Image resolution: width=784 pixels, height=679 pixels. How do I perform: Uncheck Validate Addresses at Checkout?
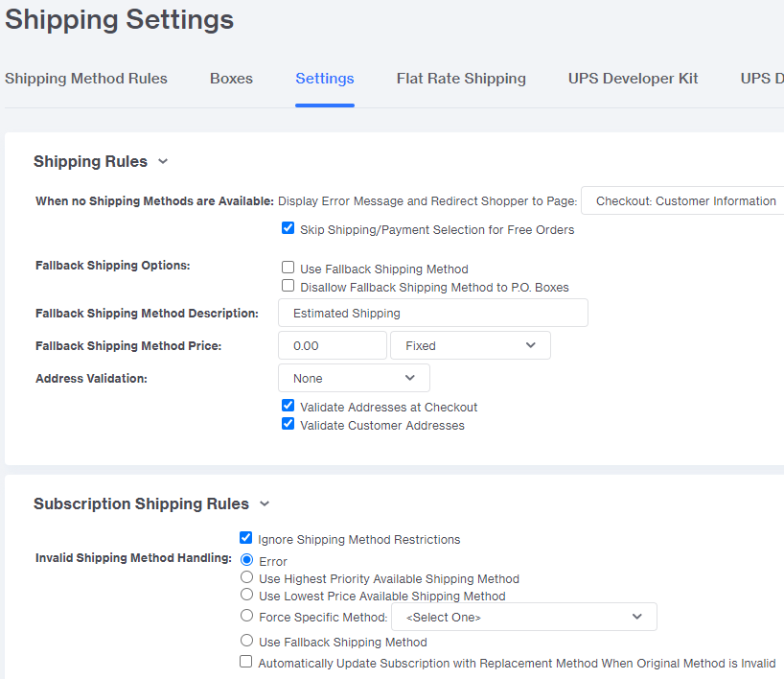click(288, 406)
